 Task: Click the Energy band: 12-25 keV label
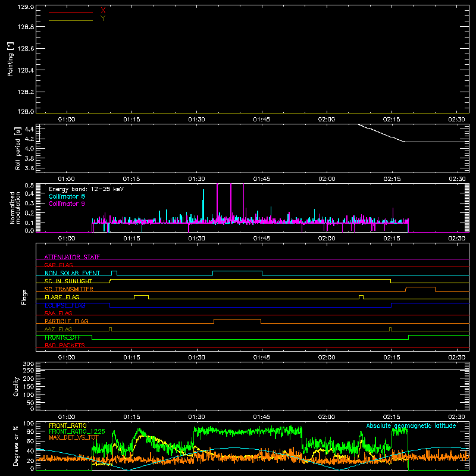coord(86,189)
